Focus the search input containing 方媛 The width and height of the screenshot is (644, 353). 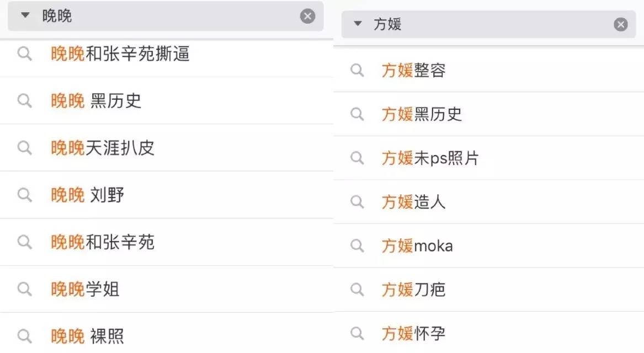(486, 24)
